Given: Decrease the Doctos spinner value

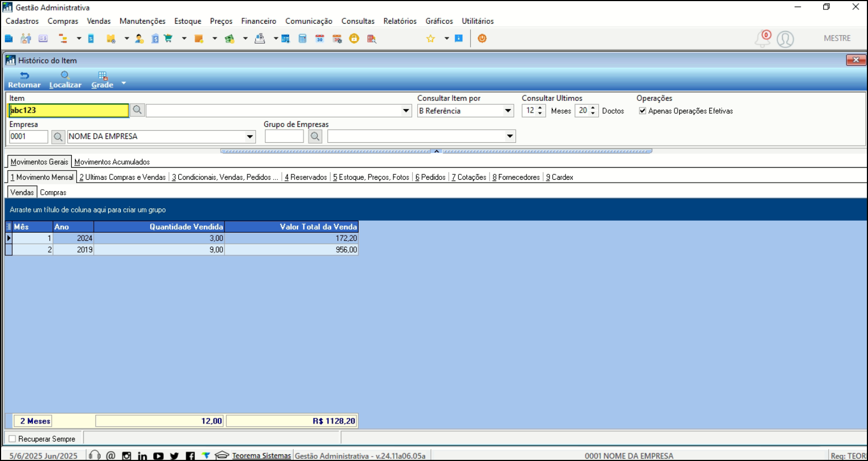Looking at the screenshot, I should coord(593,114).
